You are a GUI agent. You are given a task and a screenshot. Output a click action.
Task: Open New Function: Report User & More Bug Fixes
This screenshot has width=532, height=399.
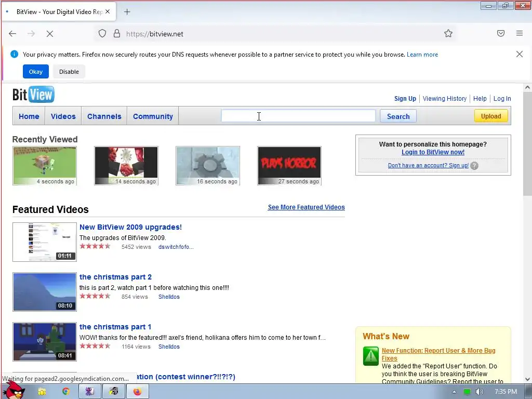point(438,354)
